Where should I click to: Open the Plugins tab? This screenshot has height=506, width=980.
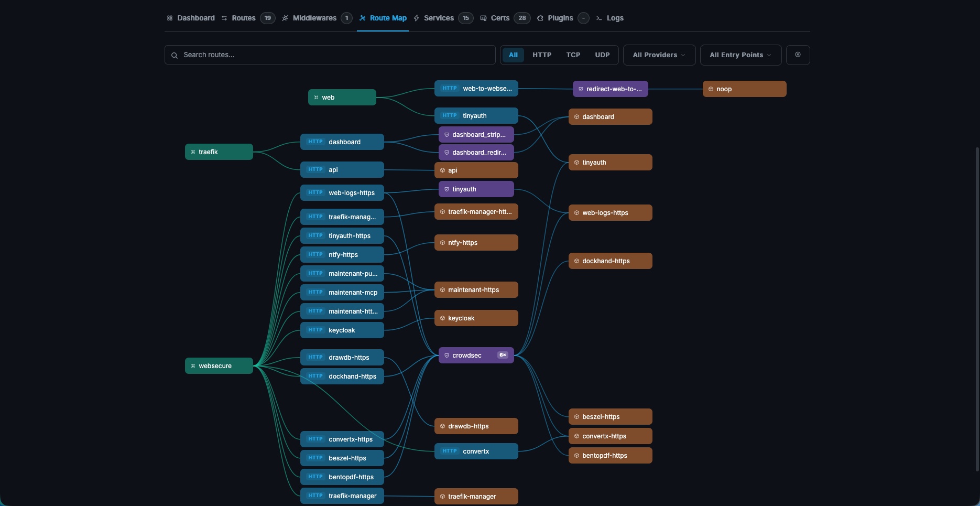point(562,18)
